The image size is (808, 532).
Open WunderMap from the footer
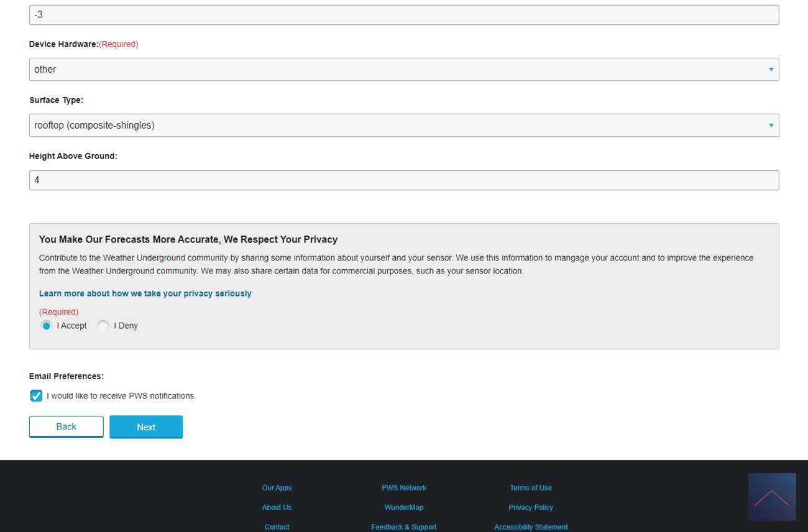pyautogui.click(x=403, y=508)
